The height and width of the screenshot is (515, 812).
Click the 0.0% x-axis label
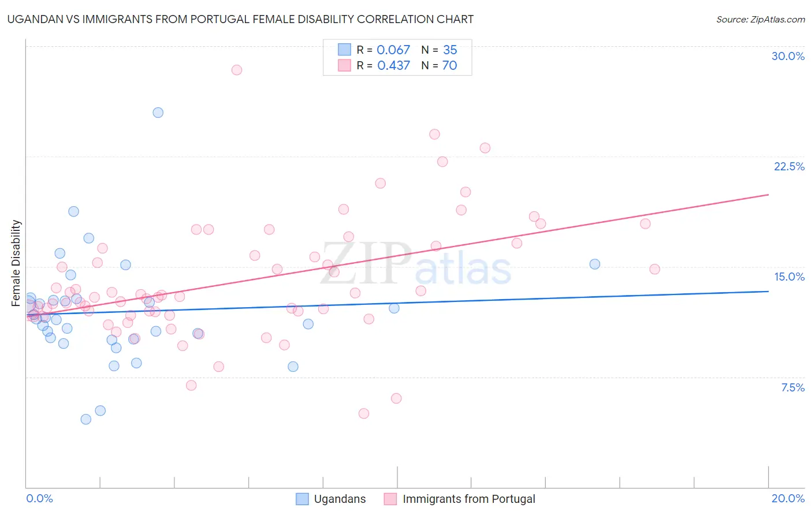point(39,498)
